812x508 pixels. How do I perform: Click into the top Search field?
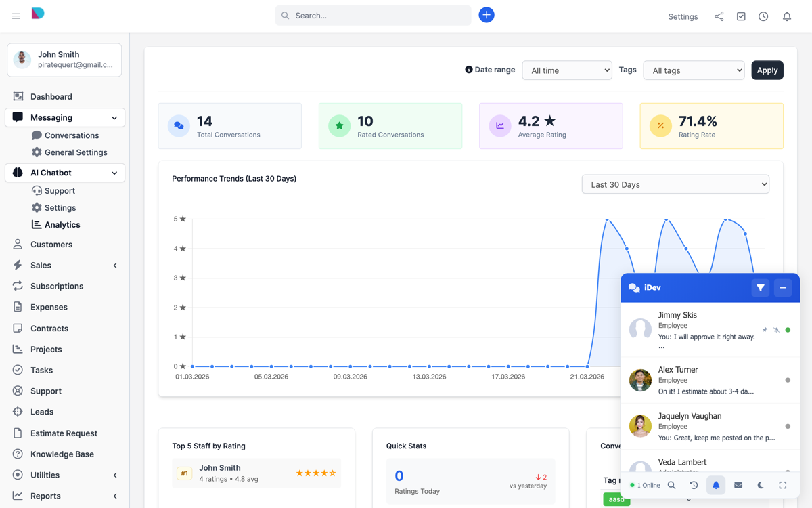374,16
